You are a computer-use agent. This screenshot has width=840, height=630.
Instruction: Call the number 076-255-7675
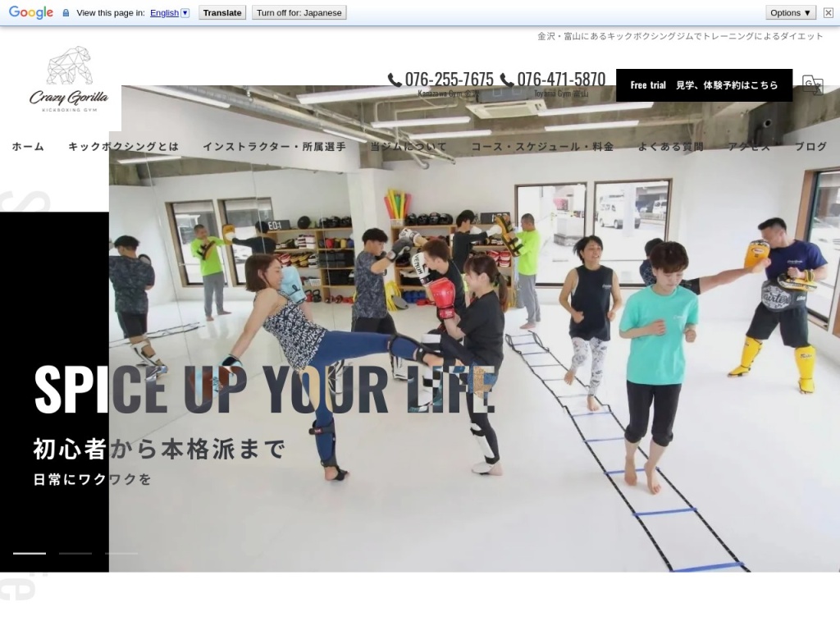pyautogui.click(x=449, y=80)
